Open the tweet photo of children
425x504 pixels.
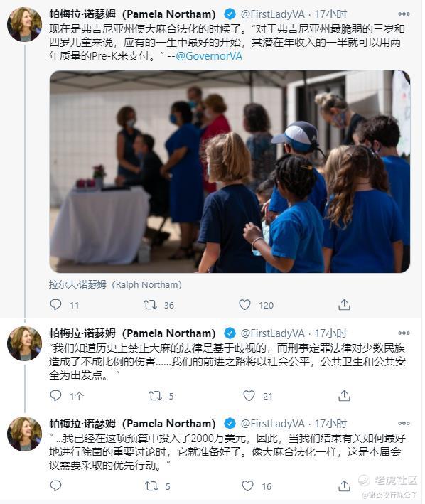pos(230,171)
